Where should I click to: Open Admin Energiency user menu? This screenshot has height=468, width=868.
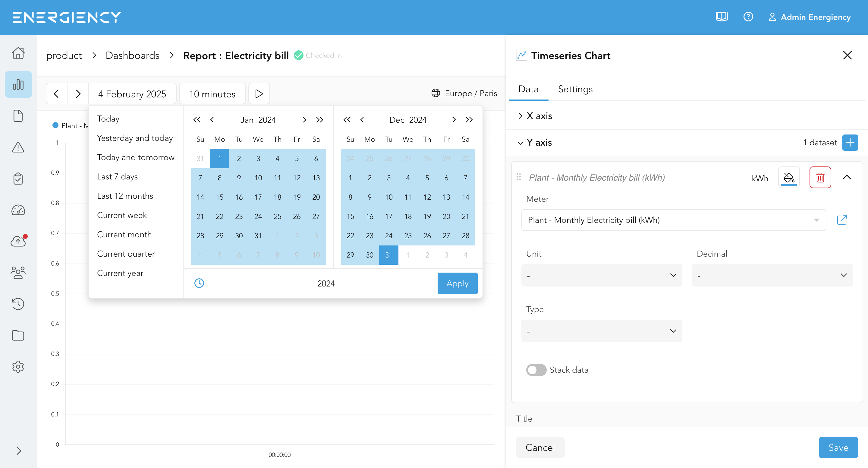tap(809, 17)
